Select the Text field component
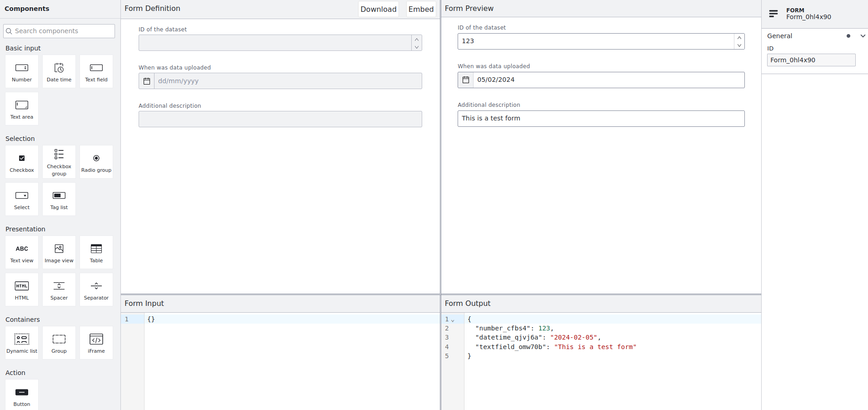Screen dimensions: 868x410 click(96, 71)
